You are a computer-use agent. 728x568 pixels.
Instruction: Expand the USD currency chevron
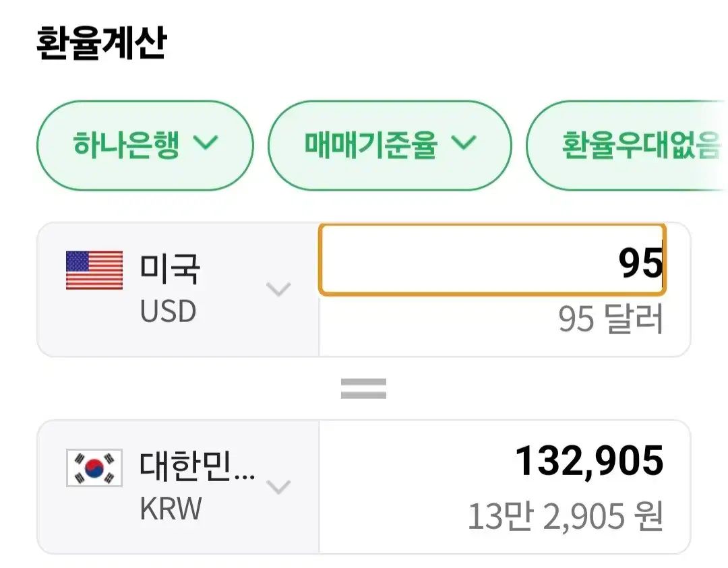278,290
